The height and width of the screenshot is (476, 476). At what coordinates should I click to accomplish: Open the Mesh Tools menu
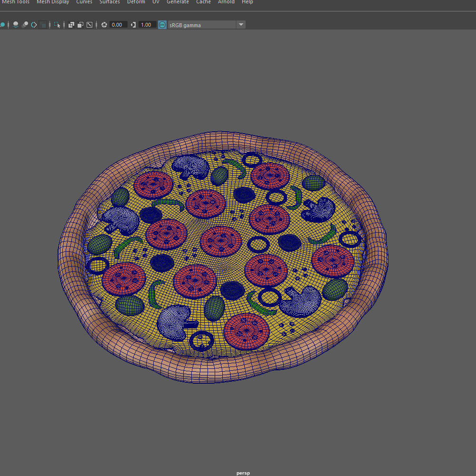16,2
